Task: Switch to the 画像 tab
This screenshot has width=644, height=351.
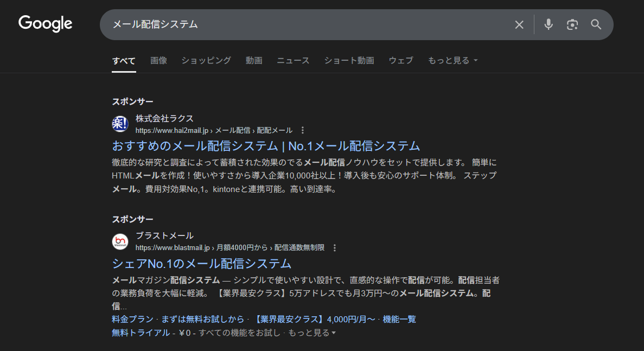Action: pyautogui.click(x=158, y=60)
